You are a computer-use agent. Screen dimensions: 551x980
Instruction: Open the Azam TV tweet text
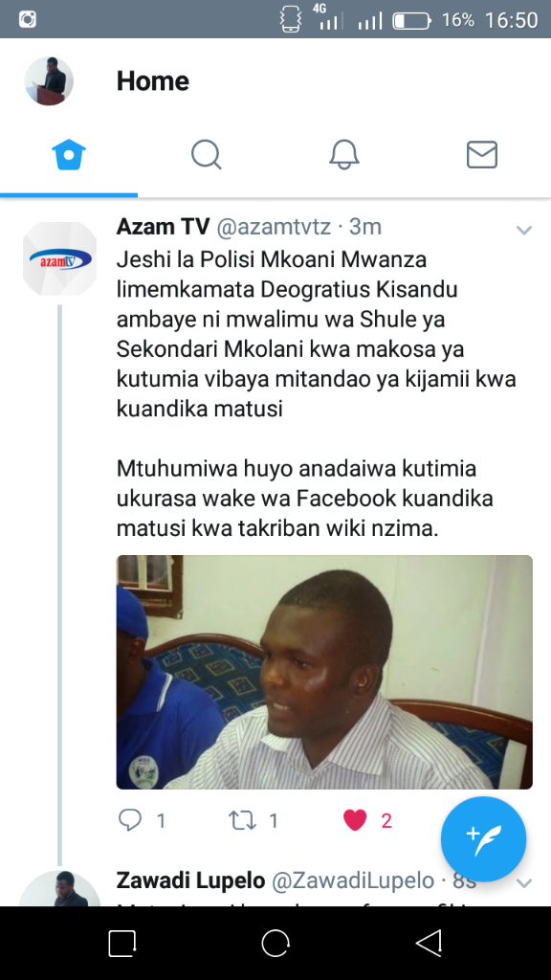316,394
